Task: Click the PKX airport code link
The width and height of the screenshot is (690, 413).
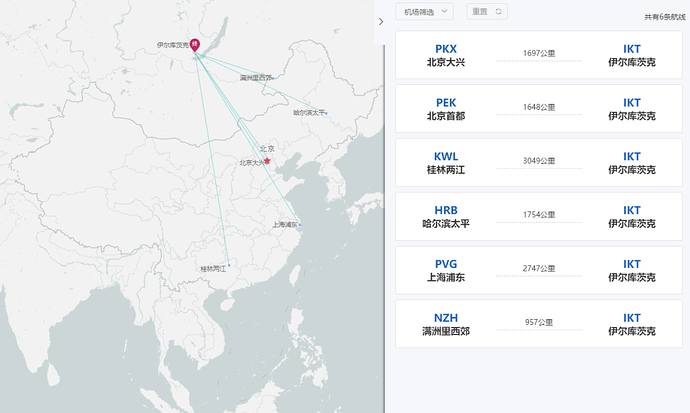Action: 446,48
